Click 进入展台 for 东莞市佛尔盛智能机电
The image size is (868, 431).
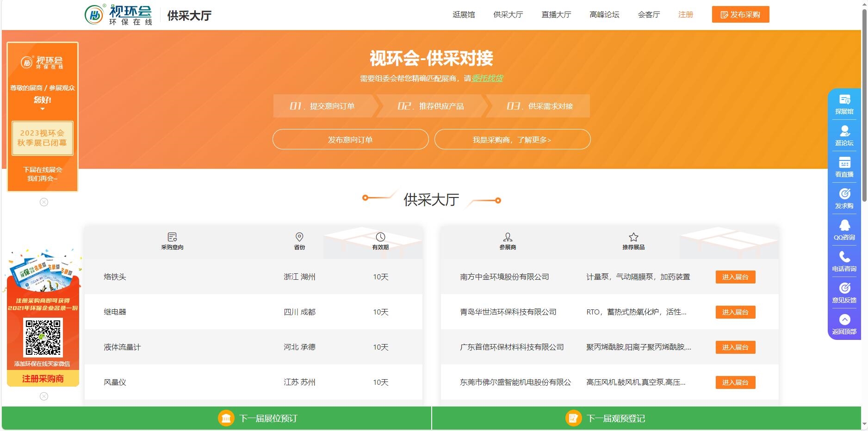[x=735, y=382]
